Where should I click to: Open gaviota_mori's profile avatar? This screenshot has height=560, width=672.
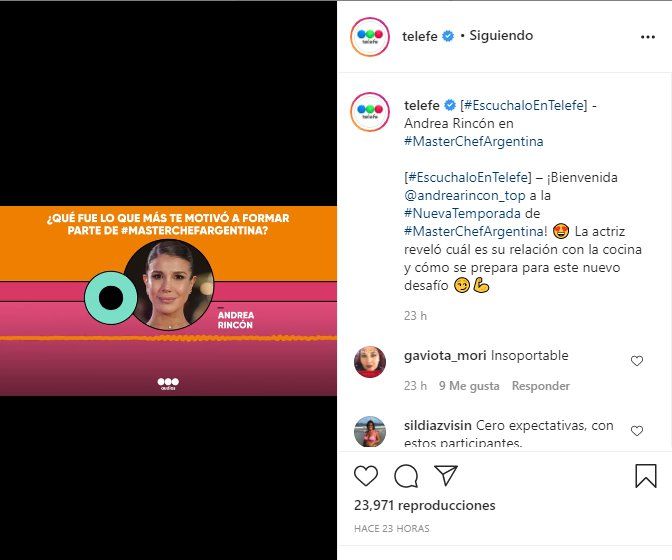click(370, 362)
